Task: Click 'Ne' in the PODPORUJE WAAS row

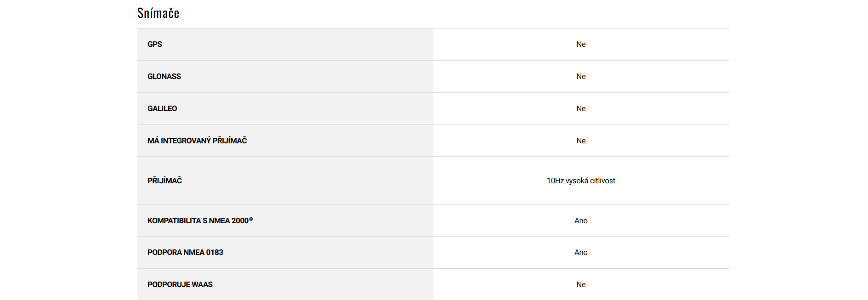Action: 581,285
